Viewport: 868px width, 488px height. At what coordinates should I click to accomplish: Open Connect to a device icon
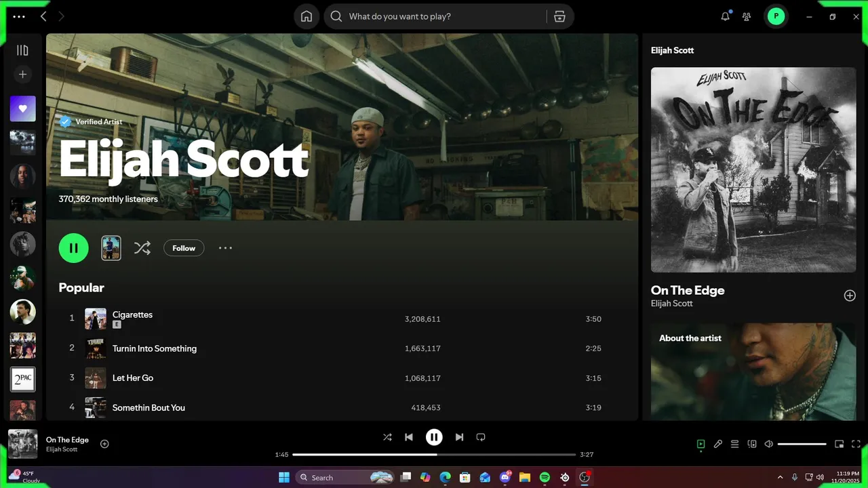click(752, 444)
